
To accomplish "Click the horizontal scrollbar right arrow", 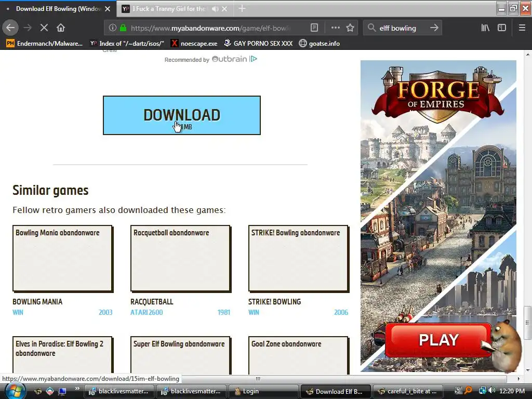I will [x=518, y=378].
